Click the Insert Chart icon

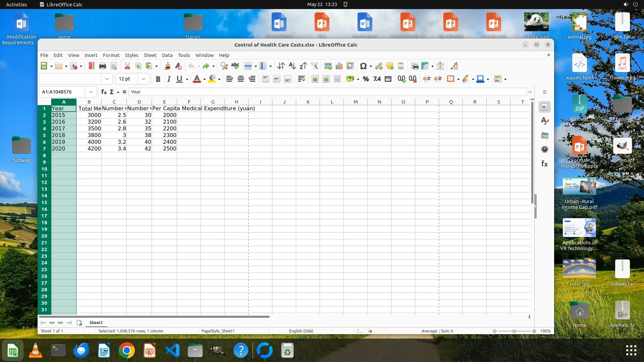[x=339, y=66]
